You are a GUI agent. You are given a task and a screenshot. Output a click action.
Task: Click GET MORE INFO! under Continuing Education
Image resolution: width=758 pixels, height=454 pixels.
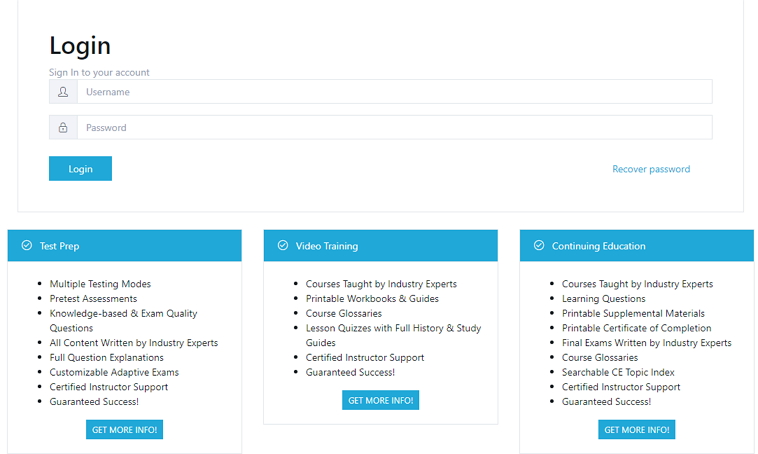click(x=637, y=430)
